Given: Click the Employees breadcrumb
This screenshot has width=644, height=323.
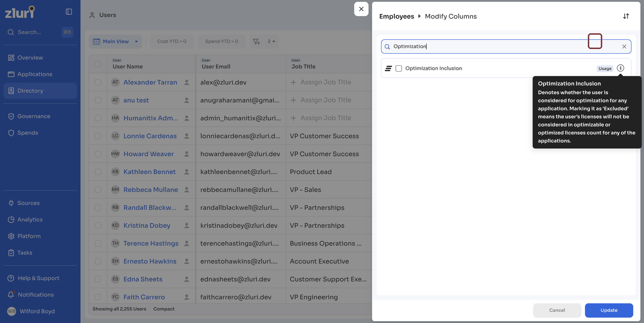Looking at the screenshot, I should (397, 17).
